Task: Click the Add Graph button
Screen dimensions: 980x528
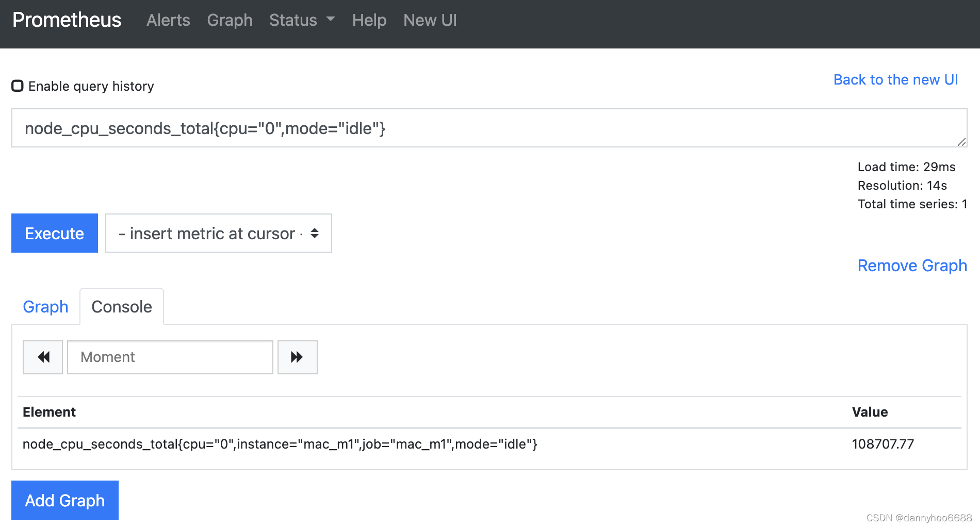Action: pyautogui.click(x=65, y=500)
